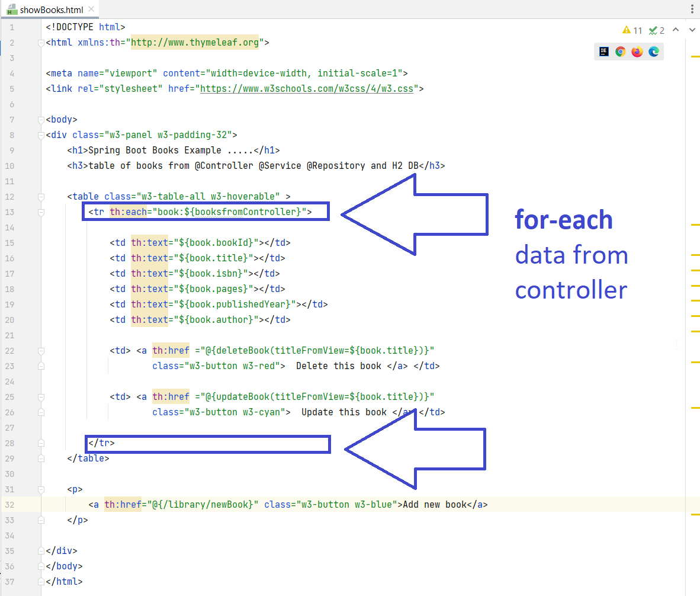Click the 'w3-table-all w3-hoverable' class value
Image resolution: width=700 pixels, height=596 pixels.
(x=208, y=197)
